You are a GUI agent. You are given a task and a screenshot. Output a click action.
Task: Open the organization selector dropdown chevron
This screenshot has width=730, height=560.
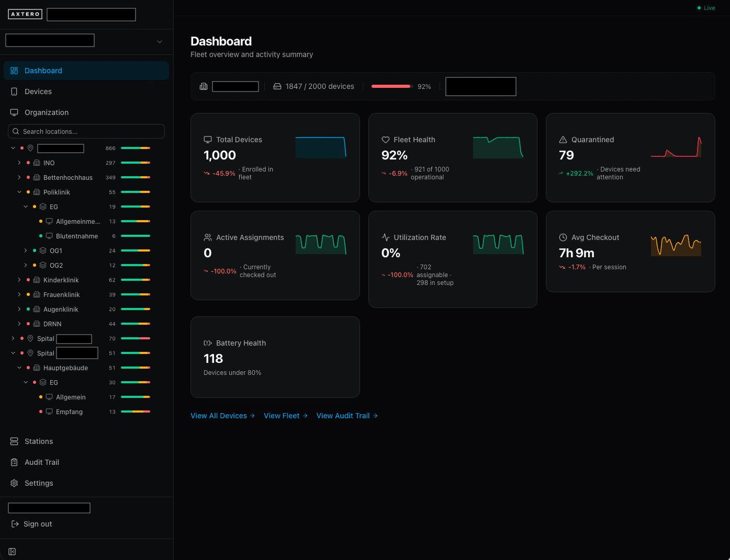point(159,41)
